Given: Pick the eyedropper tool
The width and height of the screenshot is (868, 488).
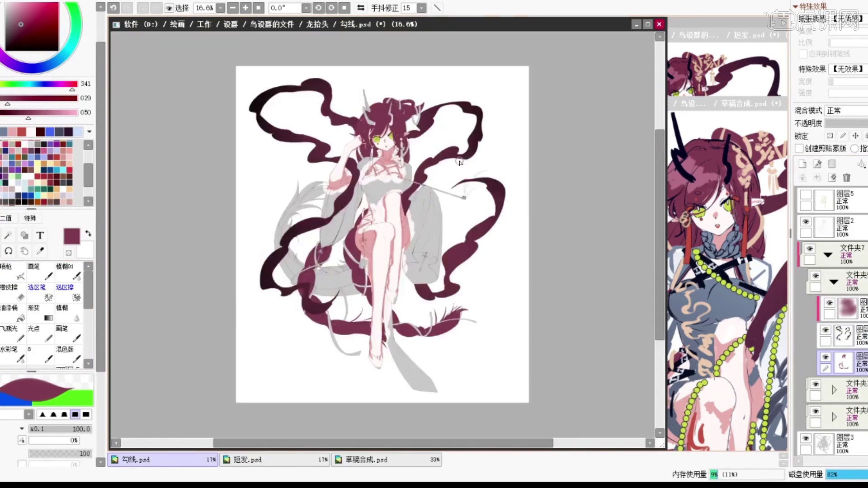Looking at the screenshot, I should pyautogui.click(x=40, y=251).
